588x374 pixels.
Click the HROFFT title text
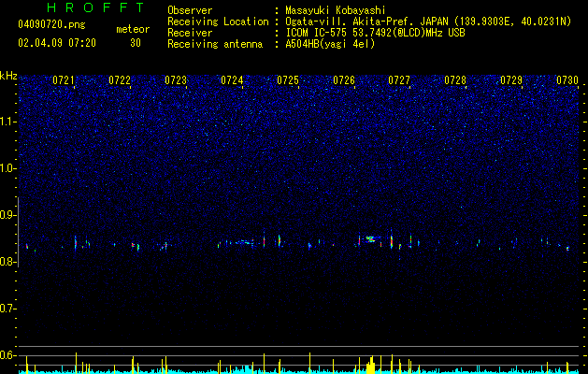(x=95, y=7)
